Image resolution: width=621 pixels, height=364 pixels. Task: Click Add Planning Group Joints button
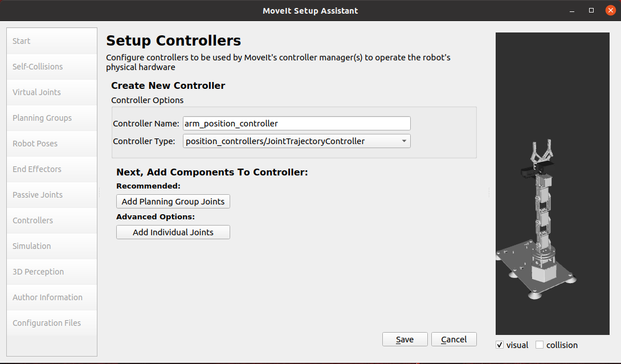point(173,201)
